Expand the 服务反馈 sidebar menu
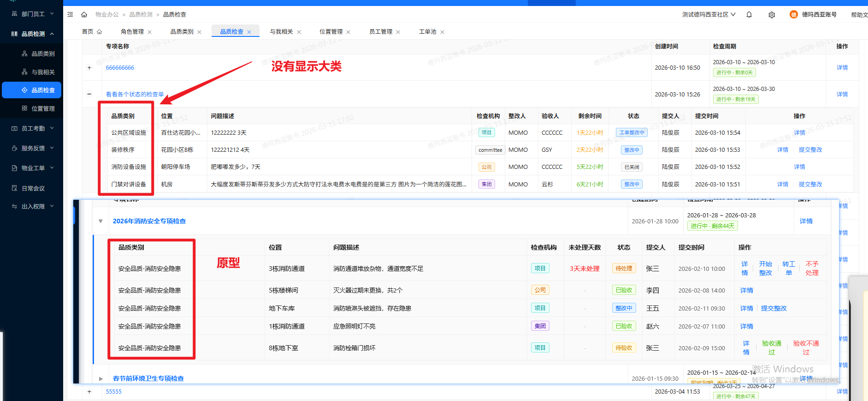The width and height of the screenshot is (868, 401). click(x=52, y=148)
